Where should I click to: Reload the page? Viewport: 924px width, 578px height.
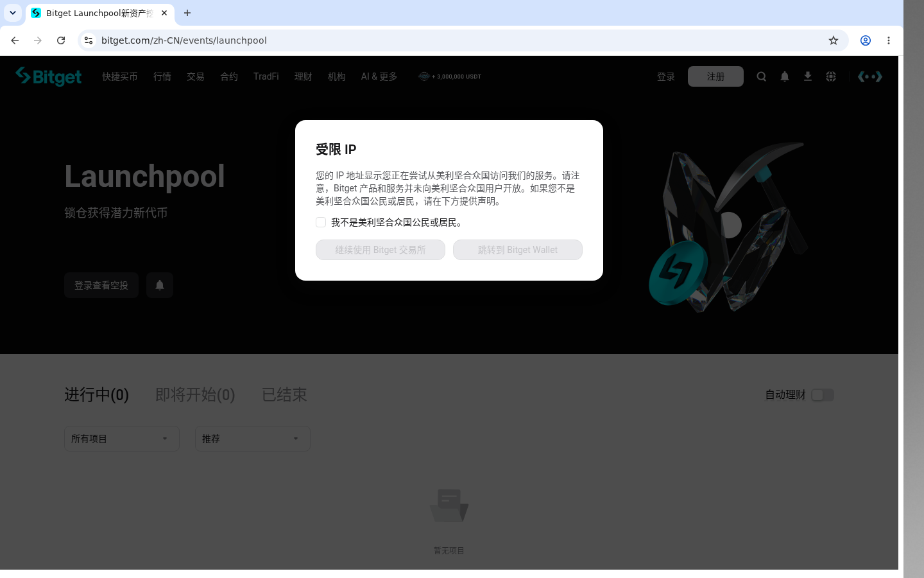(x=61, y=40)
